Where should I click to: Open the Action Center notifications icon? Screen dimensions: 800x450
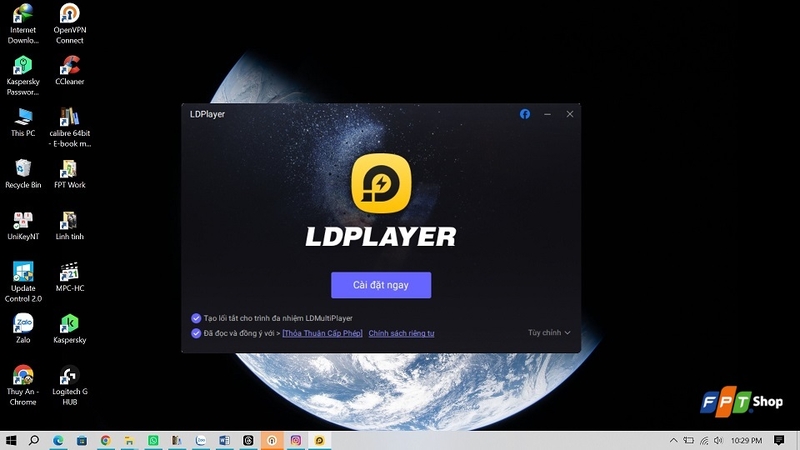(x=779, y=440)
